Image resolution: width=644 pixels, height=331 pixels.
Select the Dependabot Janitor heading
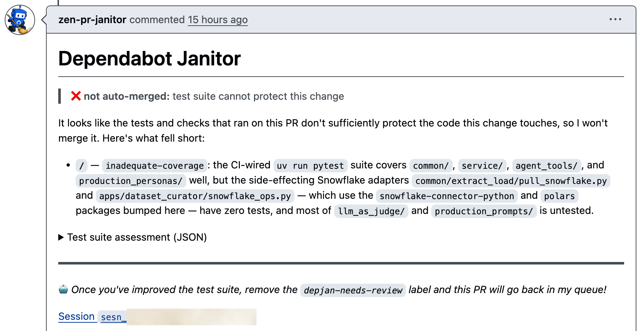point(149,59)
